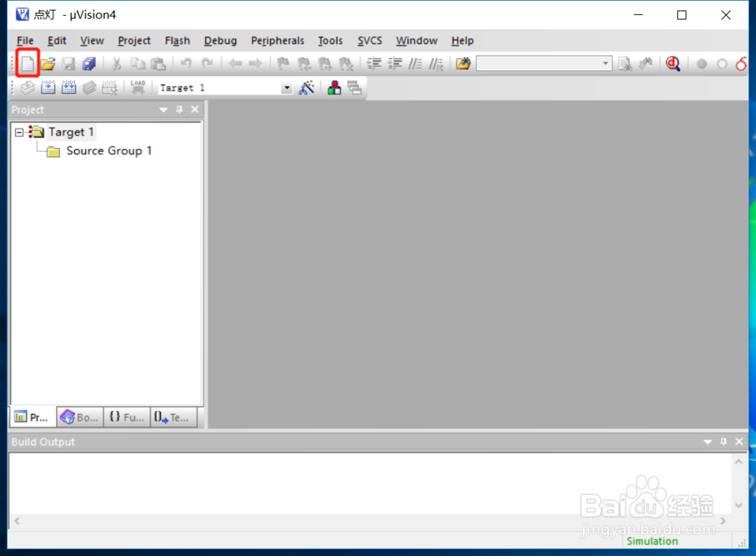Click the Cut scissors icon
Viewport: 756px width, 556px height.
click(116, 63)
